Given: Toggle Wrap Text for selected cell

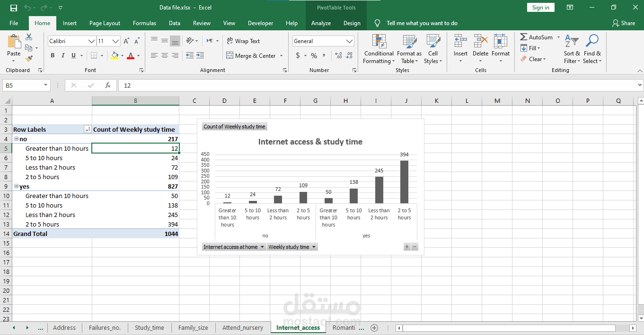Looking at the screenshot, I should pyautogui.click(x=243, y=41).
